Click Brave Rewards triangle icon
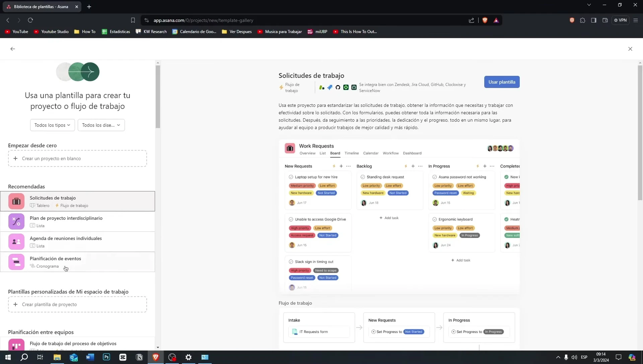Image resolution: width=643 pixels, height=364 pixels. (496, 20)
